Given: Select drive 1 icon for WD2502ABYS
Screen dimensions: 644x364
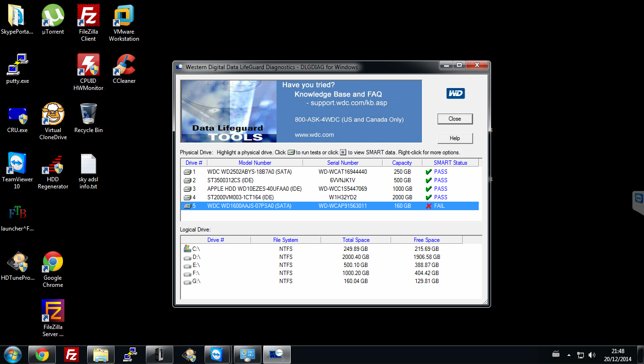Looking at the screenshot, I should click(188, 172).
